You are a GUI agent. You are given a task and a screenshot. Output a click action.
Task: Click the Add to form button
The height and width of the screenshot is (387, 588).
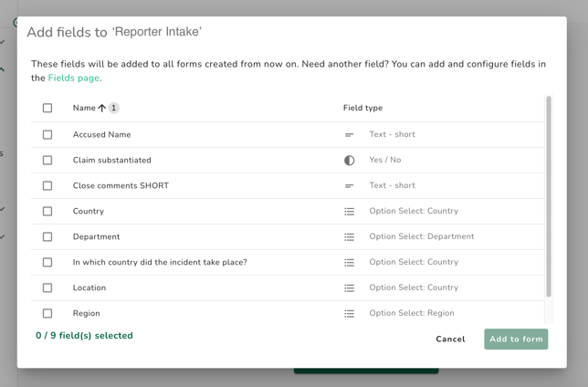[516, 340]
